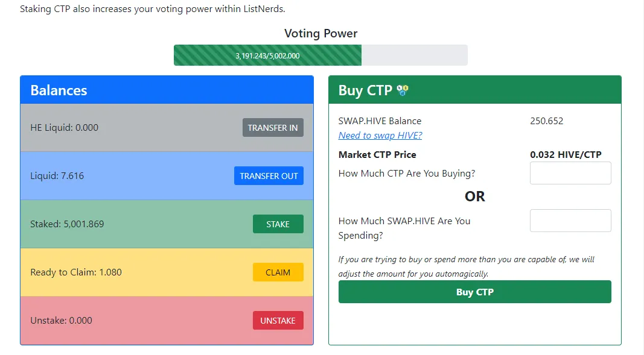Click the empty gray part of Voting Power bar
This screenshot has height=355, width=644.
pos(414,55)
